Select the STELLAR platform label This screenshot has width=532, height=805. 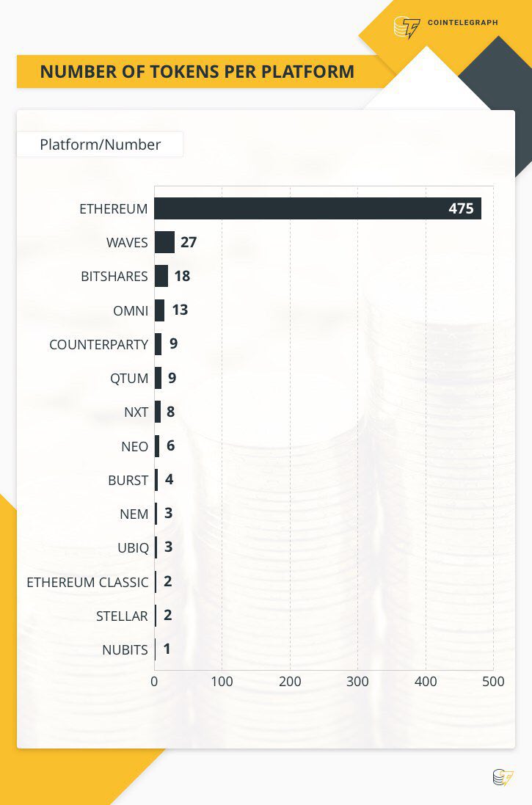pyautogui.click(x=122, y=616)
